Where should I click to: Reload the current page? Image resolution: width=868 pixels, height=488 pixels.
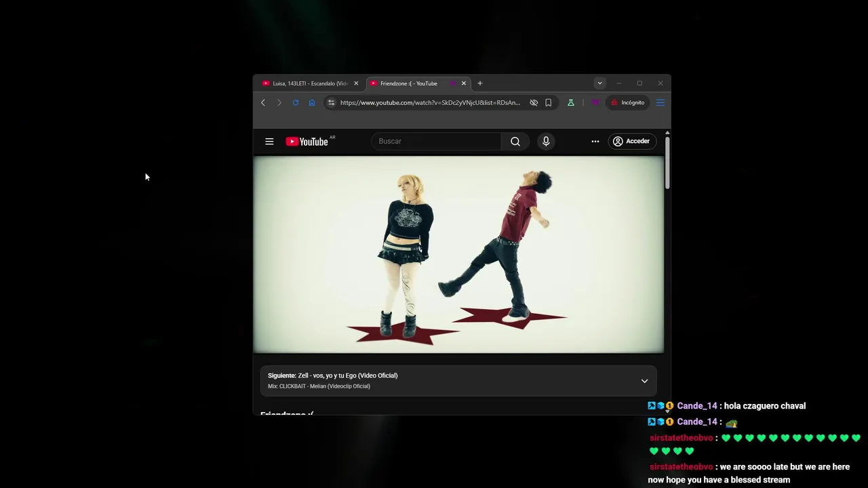[x=296, y=102]
